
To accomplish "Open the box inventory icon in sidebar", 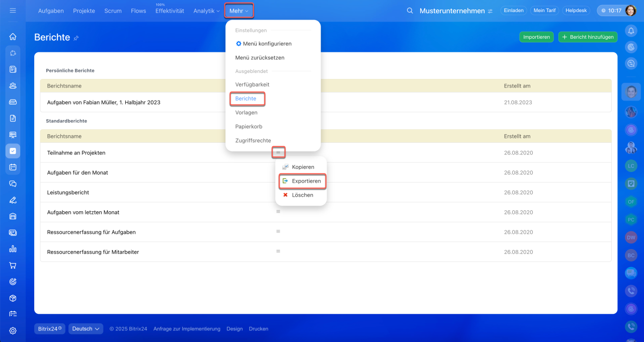I will click(x=13, y=298).
